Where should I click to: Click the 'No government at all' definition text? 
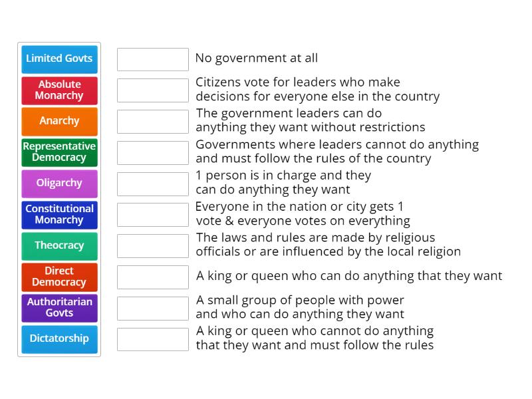[256, 58]
